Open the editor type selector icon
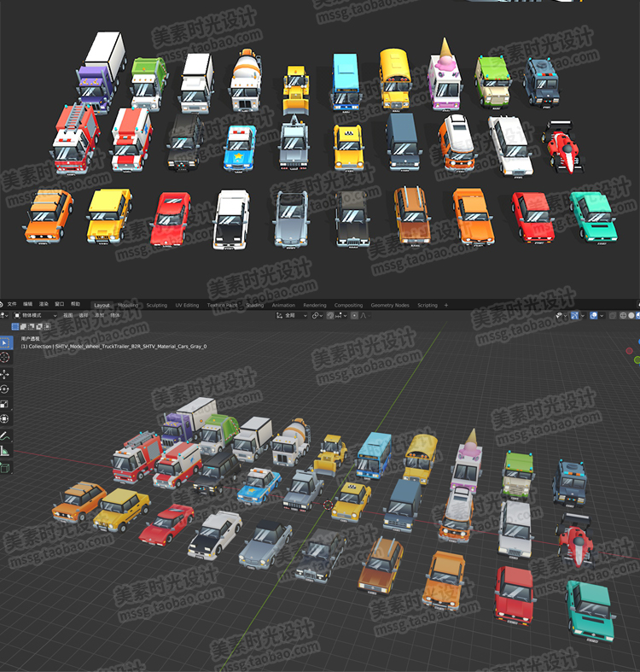This screenshot has height=672, width=640. tap(3, 315)
